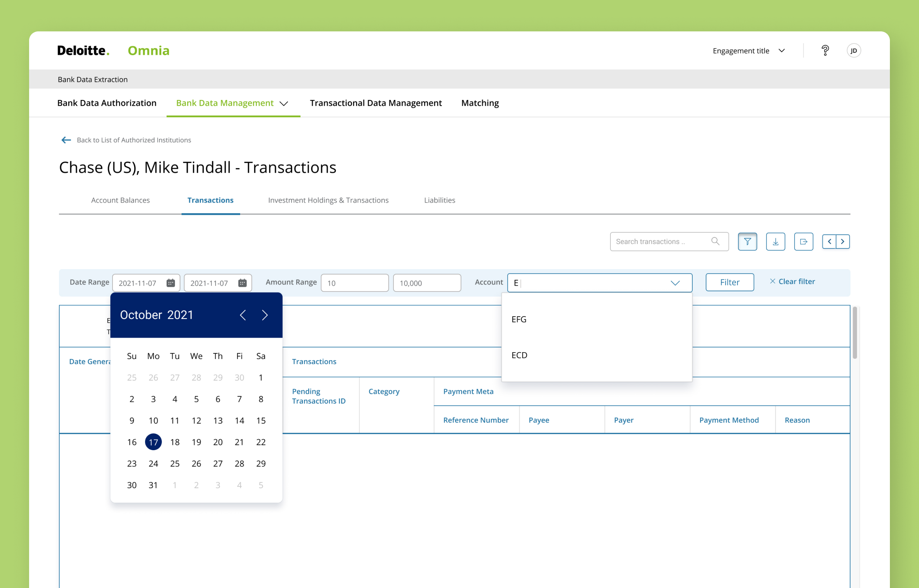Click the X icon beside Clear filter
This screenshot has width=919, height=588.
(773, 281)
